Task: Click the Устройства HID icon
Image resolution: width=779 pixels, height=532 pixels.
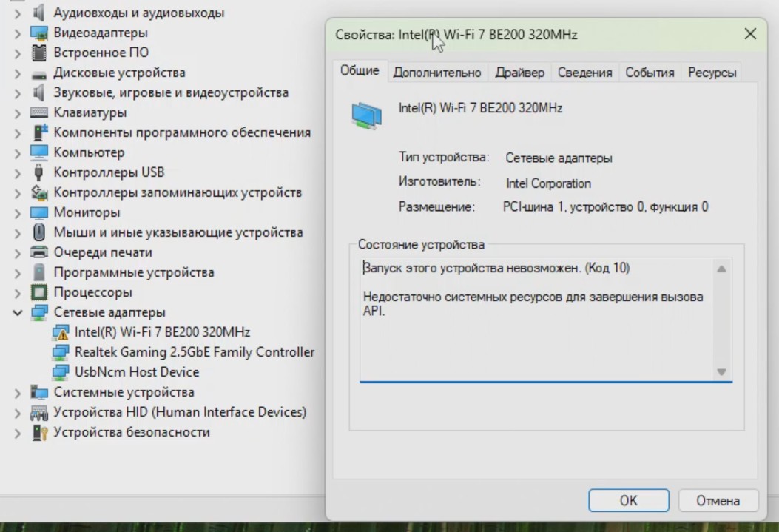Action: coord(38,412)
